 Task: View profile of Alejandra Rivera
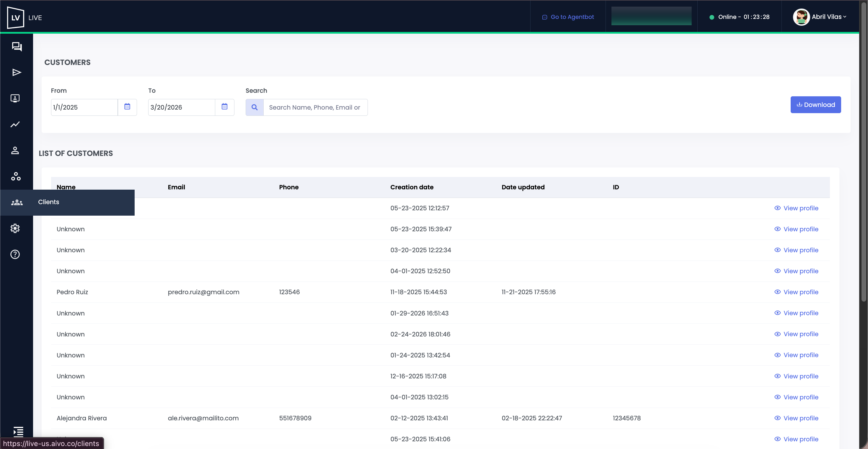pyautogui.click(x=796, y=418)
